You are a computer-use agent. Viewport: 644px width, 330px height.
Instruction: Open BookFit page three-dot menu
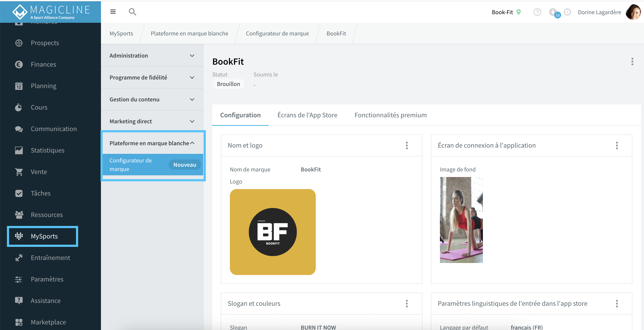pos(632,61)
